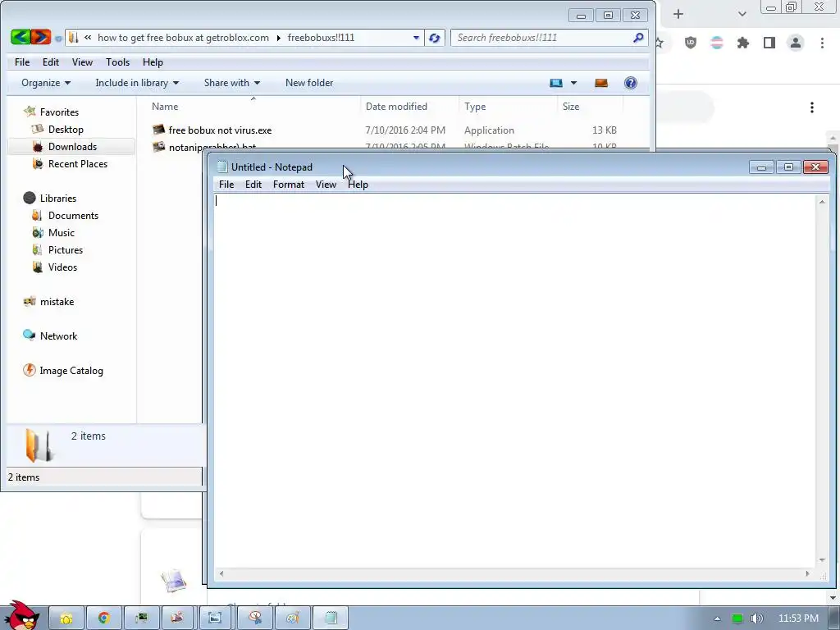Click the green system tray icon
The width and height of the screenshot is (840, 630).
[x=737, y=619]
